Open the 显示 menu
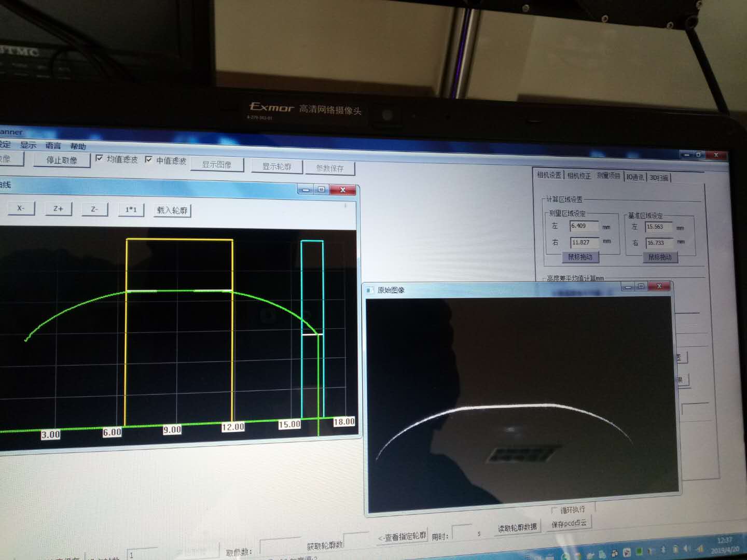This screenshot has width=747, height=560. pyautogui.click(x=28, y=145)
